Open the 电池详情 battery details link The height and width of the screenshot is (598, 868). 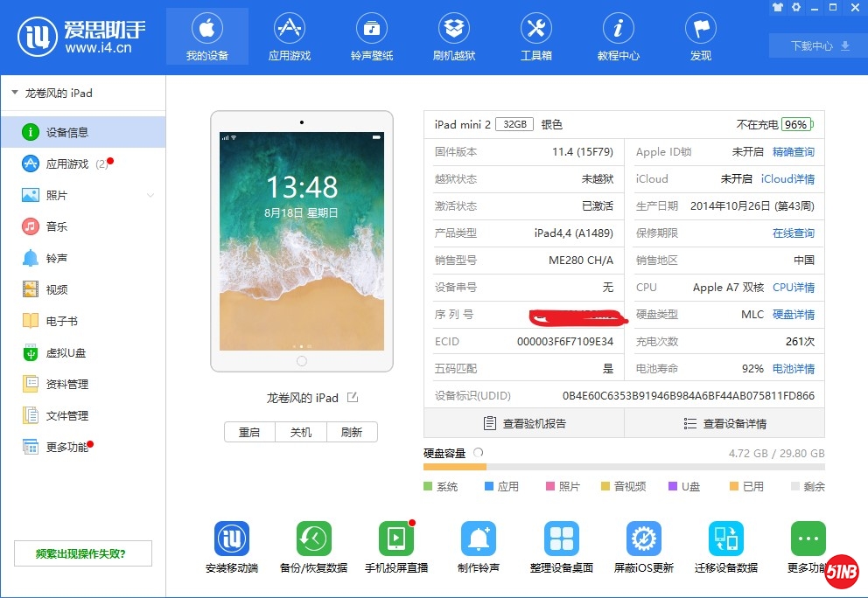point(793,369)
